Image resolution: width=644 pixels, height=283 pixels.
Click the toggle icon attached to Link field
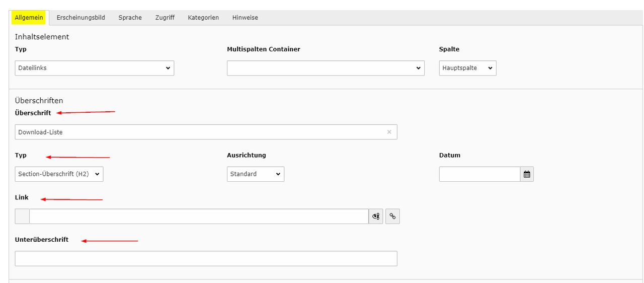click(376, 217)
